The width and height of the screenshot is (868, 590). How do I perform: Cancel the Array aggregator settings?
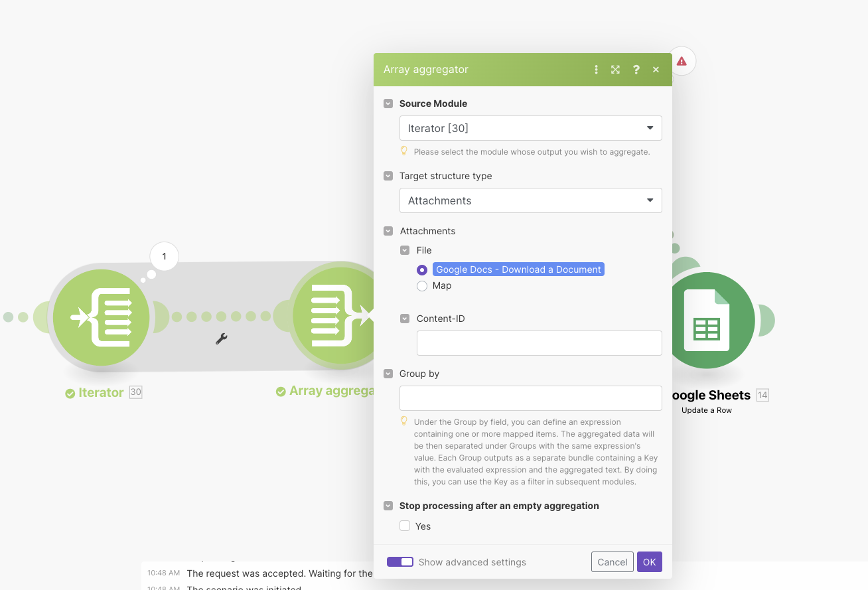click(613, 562)
